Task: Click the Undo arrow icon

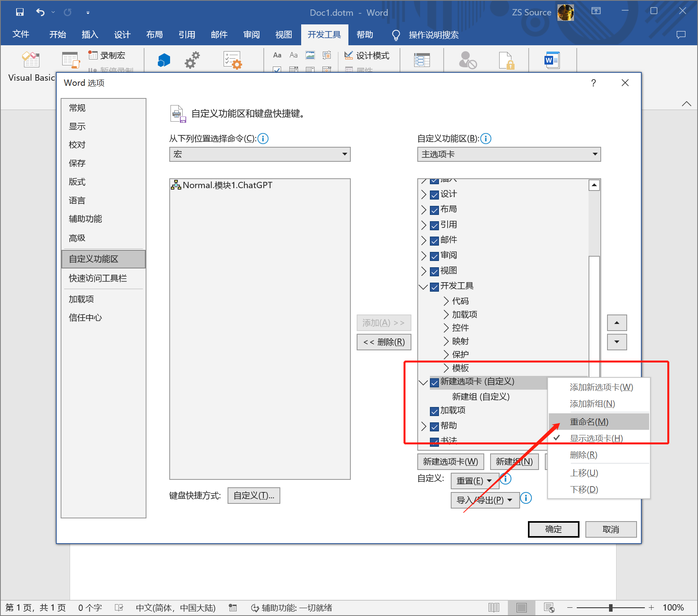Action: coord(40,12)
